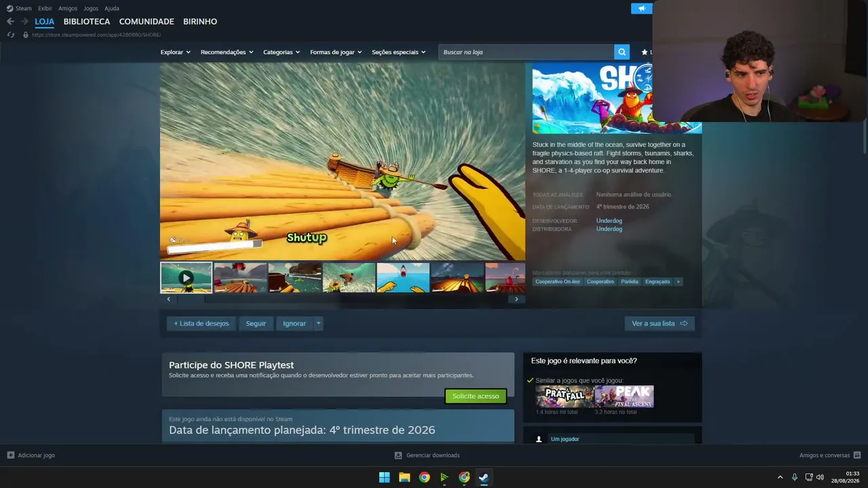Click the store URL address text
The width and height of the screenshot is (868, 488).
(96, 35)
